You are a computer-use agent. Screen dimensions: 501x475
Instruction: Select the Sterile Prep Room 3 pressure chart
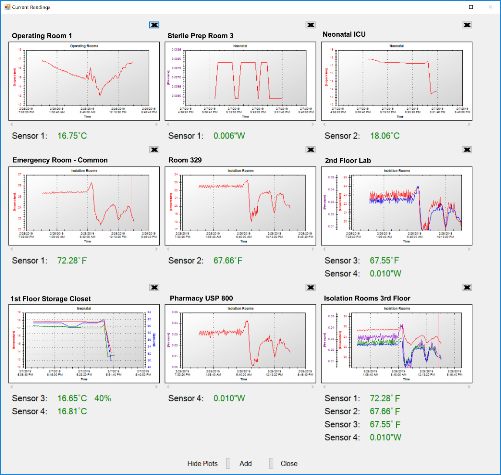[x=240, y=81]
